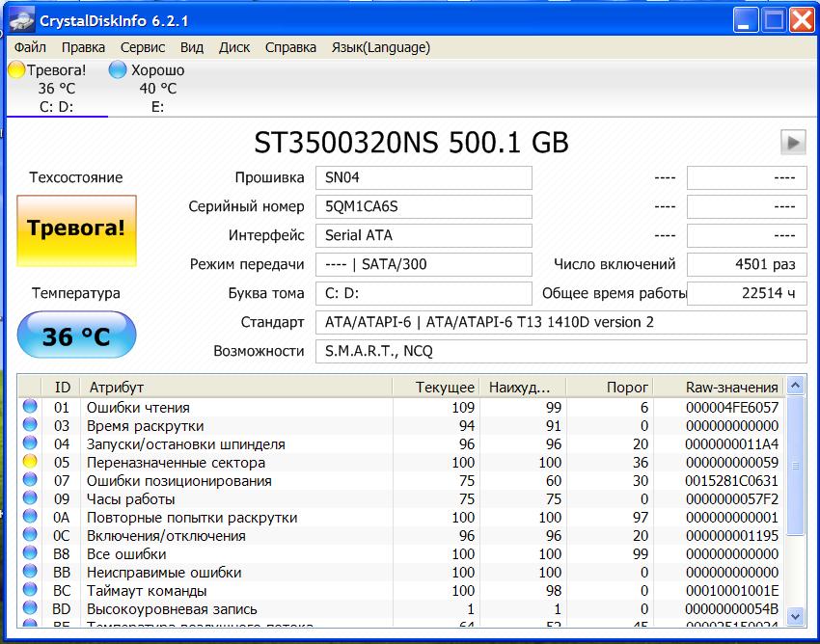Click the status orb for Таймаут команды
The width and height of the screenshot is (820, 644).
[30, 589]
